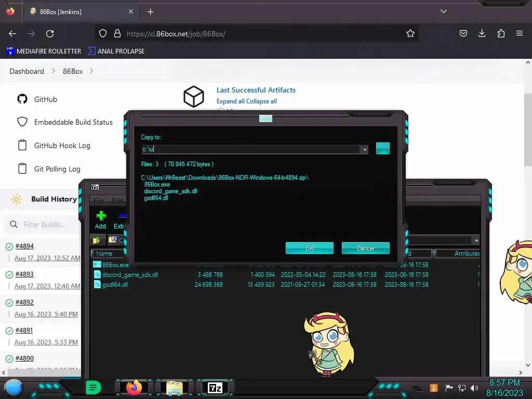Click the 7-Zip window title icon

coord(96,187)
